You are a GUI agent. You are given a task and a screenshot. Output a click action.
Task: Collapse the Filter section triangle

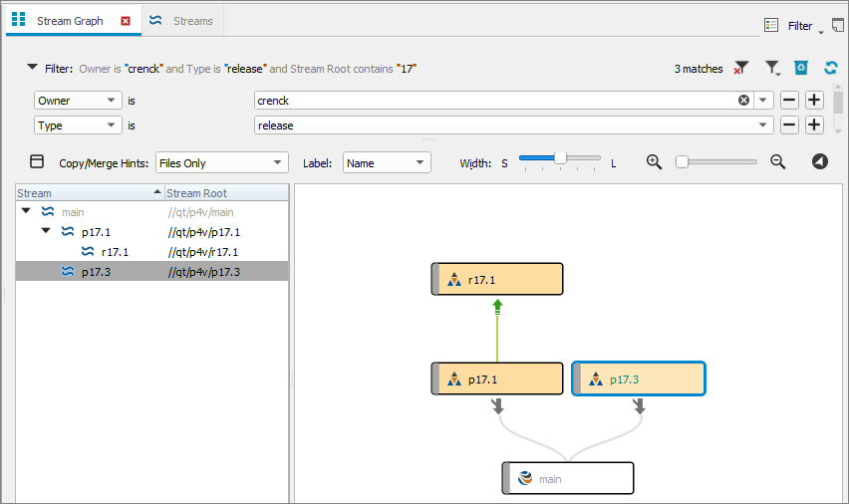(32, 68)
